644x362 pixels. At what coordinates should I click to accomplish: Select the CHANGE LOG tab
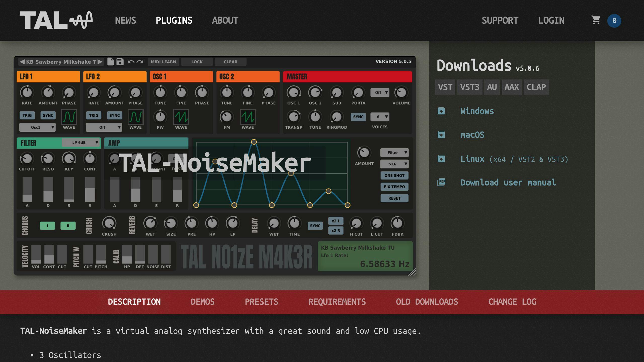[x=512, y=301]
